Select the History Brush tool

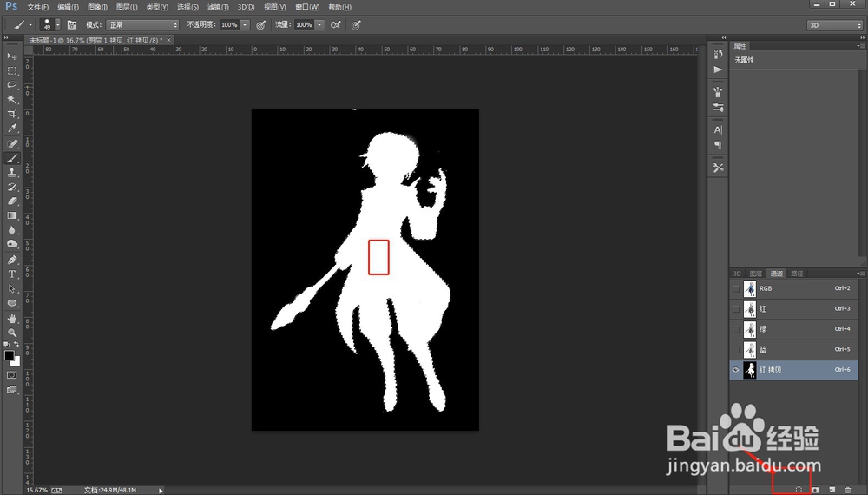tap(11, 188)
